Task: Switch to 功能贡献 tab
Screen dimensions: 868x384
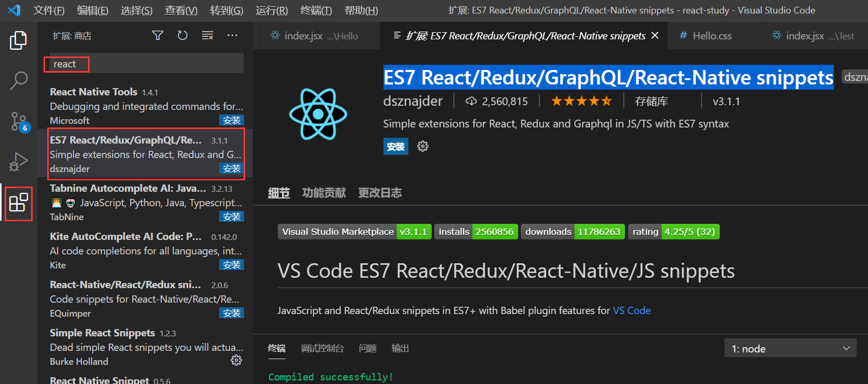Action: (324, 193)
